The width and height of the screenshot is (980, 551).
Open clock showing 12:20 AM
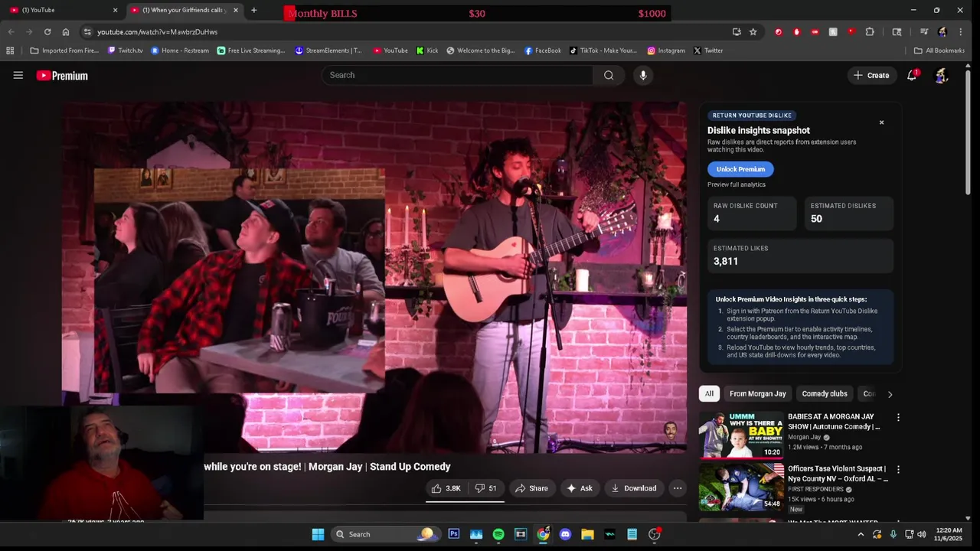(x=948, y=534)
